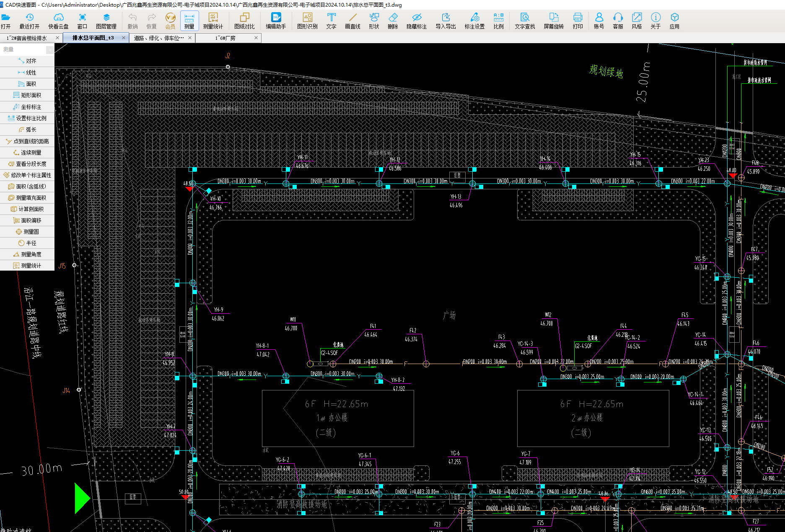Open the 窗口 window tool
This screenshot has width=785, height=532.
point(82,21)
